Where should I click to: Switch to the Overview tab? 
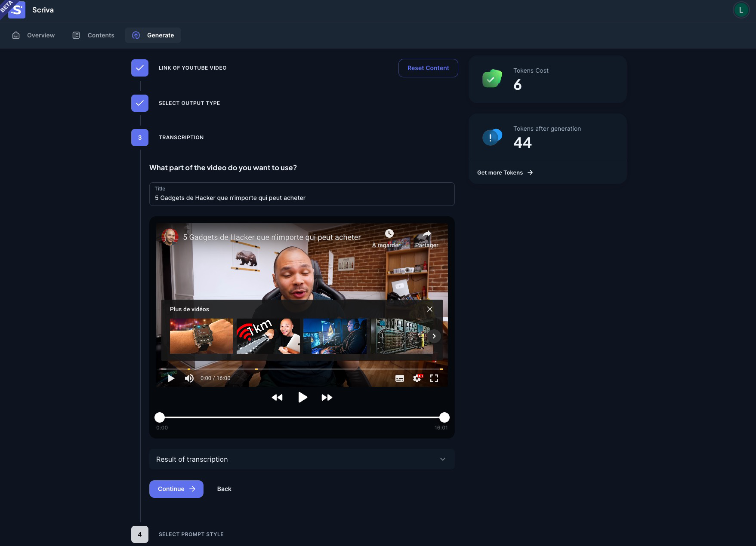34,35
